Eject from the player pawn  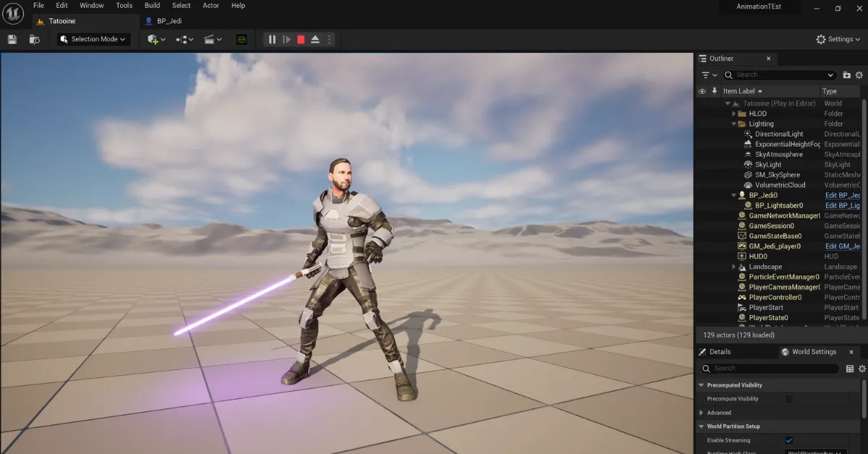click(315, 39)
